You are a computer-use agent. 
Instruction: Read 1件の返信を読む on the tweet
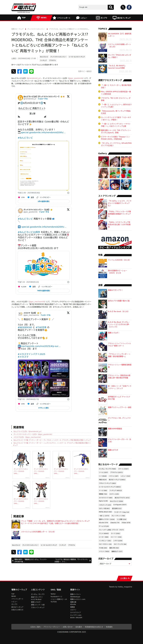(44, 201)
